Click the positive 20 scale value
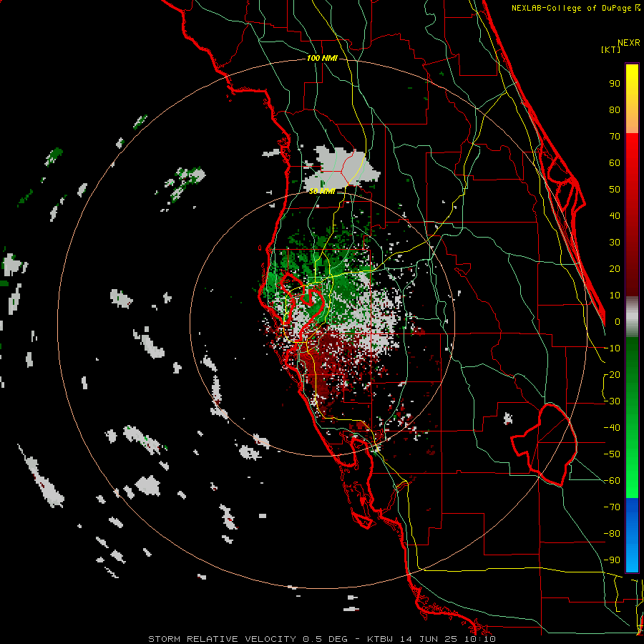The height and width of the screenshot is (644, 644). [x=615, y=269]
